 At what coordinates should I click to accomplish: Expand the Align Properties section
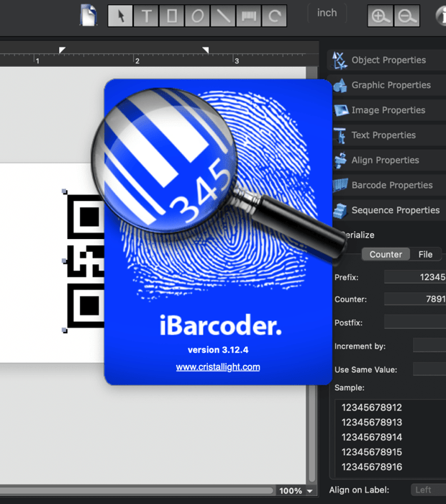(388, 160)
